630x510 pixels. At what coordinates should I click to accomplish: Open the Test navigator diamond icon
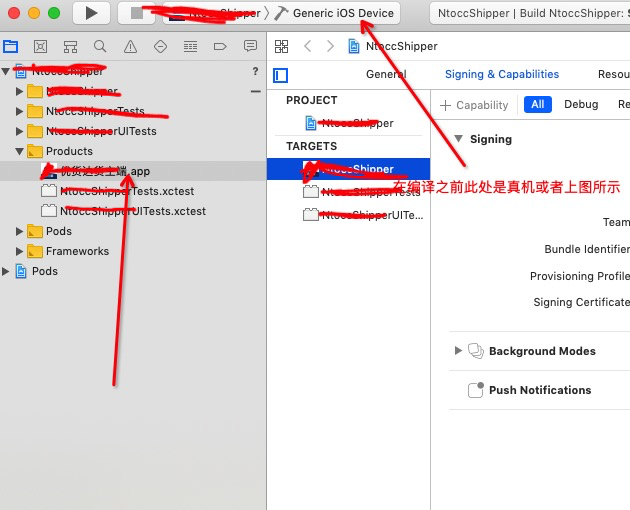(160, 47)
